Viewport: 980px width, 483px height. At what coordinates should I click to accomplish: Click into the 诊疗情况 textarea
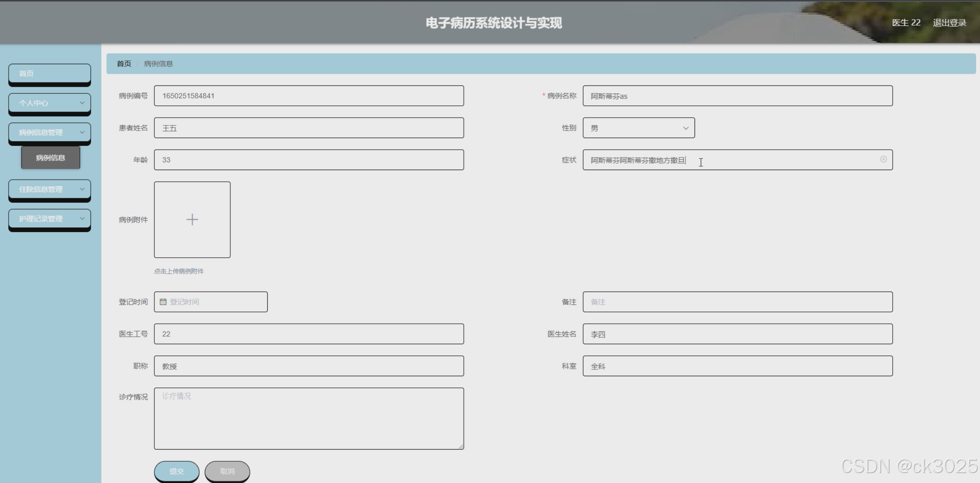[309, 418]
